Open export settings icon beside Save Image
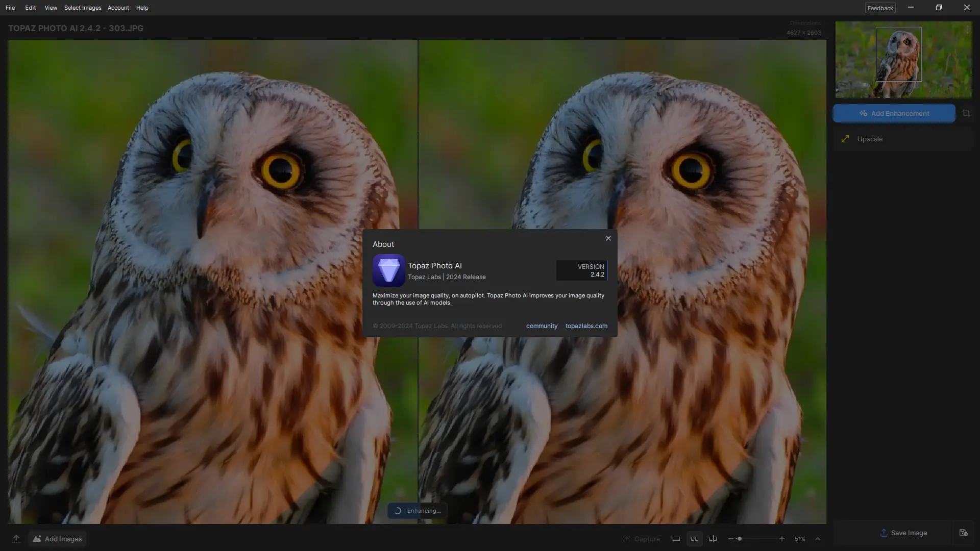 [963, 533]
